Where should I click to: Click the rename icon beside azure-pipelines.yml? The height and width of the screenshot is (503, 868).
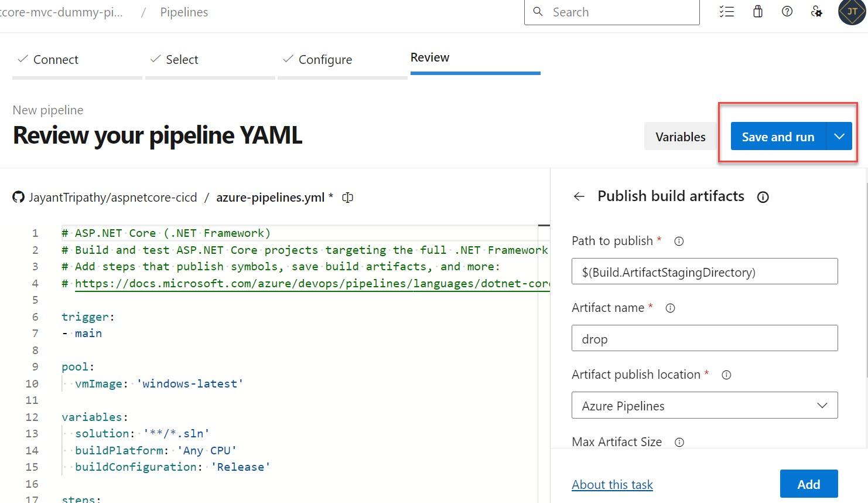[348, 198]
